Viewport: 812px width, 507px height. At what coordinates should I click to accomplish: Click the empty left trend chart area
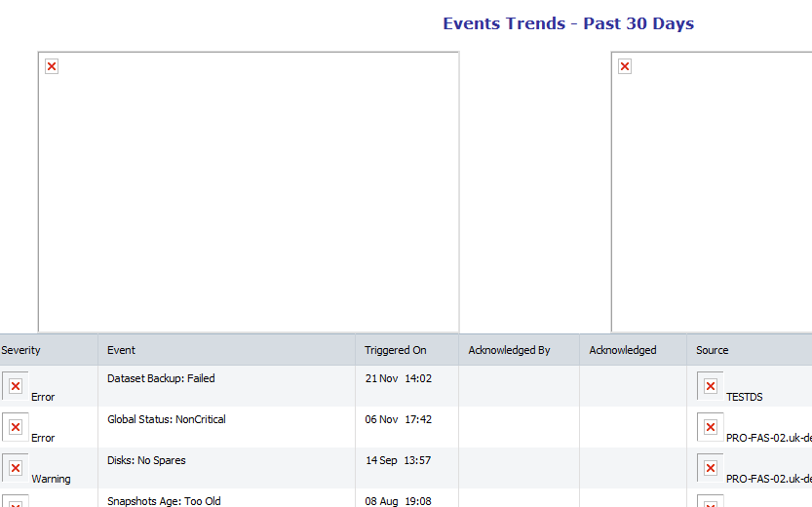click(x=249, y=195)
